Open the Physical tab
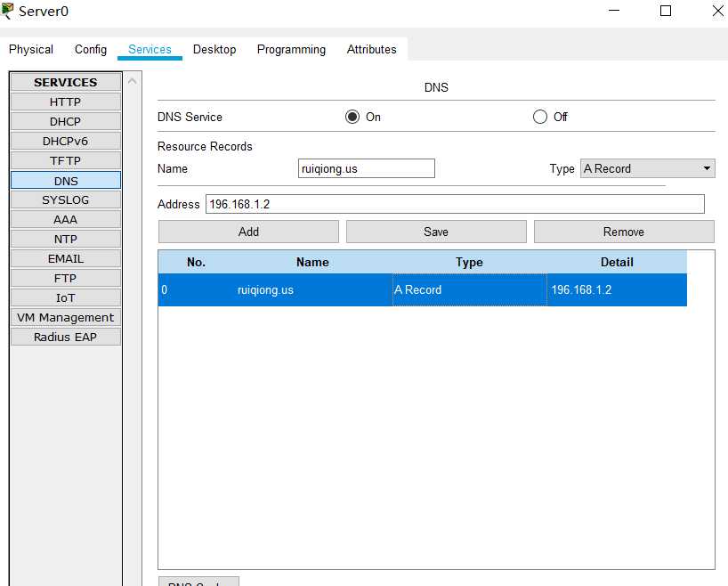The image size is (728, 586). click(31, 49)
